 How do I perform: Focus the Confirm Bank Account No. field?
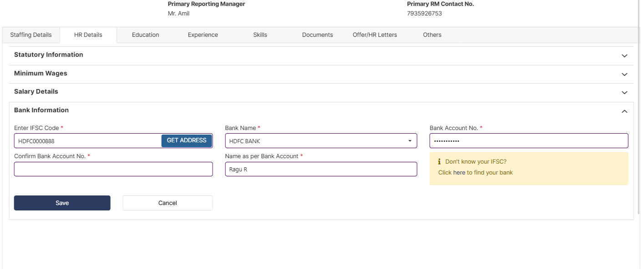(x=113, y=169)
